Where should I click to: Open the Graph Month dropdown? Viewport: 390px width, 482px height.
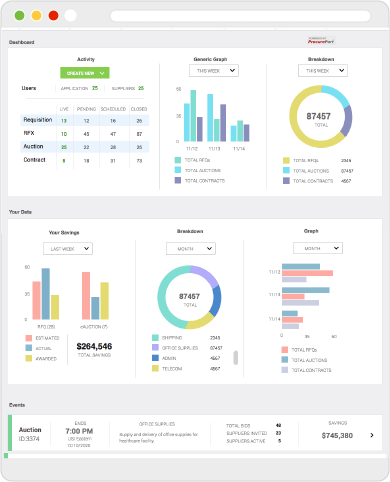318,248
